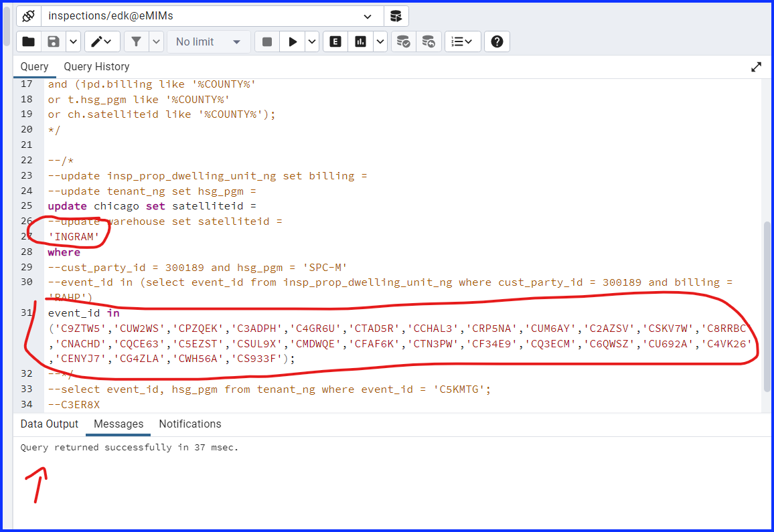Expand the Execute options arrow

312,41
